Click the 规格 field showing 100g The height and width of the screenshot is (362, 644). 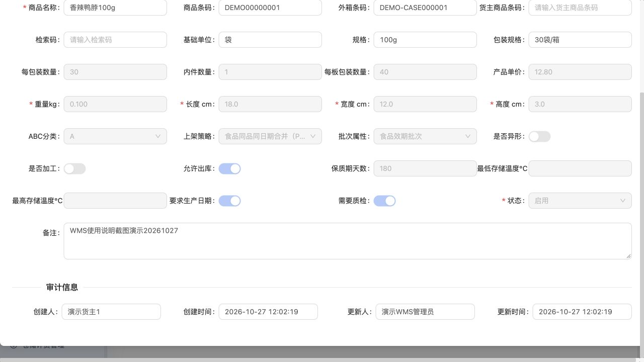point(425,40)
